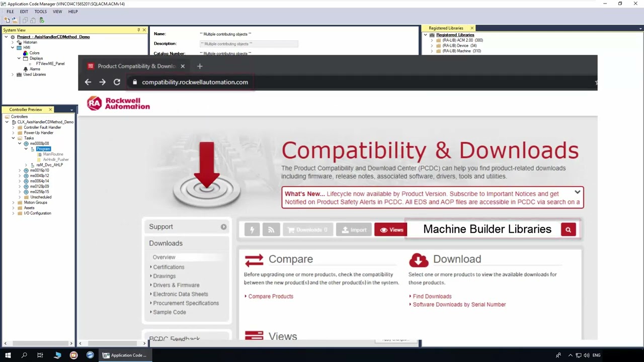Open the Controller Preview panel dropdown arrow

pos(71,110)
